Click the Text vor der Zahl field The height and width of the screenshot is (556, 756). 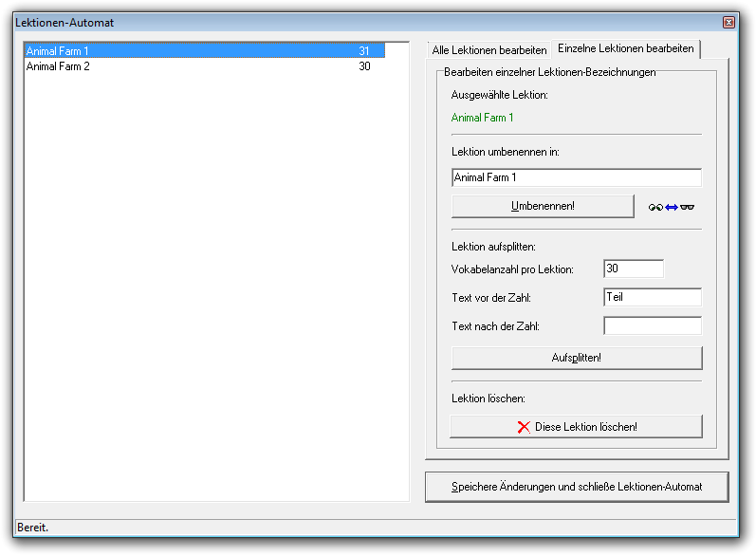pos(652,297)
